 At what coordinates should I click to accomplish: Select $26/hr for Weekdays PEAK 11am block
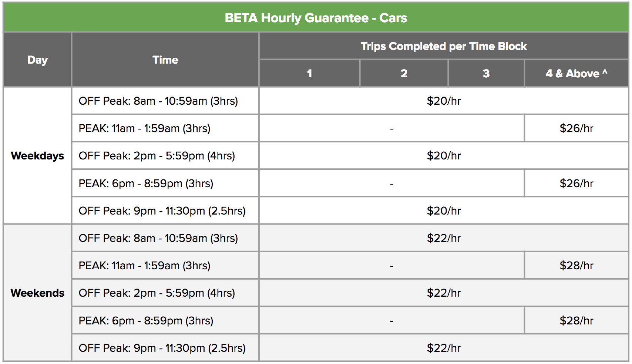(x=576, y=128)
